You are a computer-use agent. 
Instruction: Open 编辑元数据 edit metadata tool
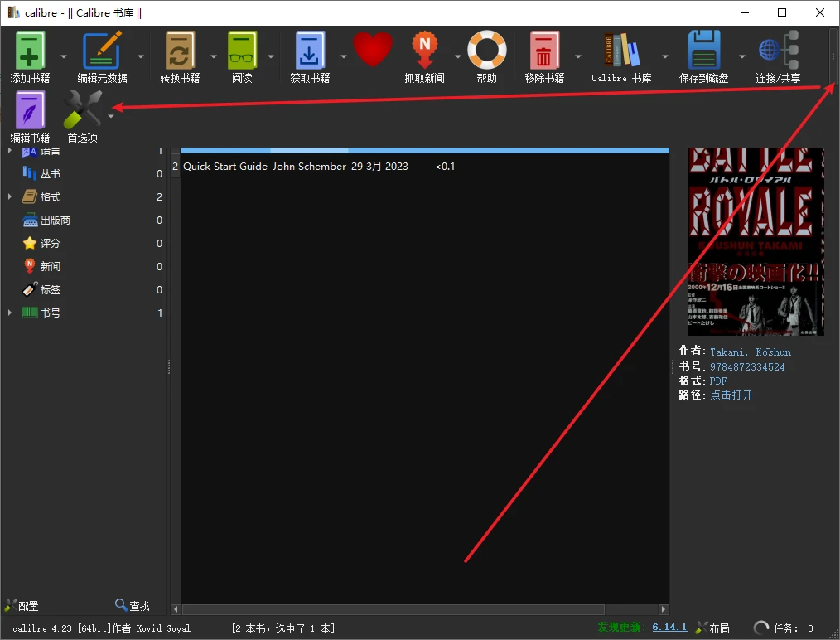(x=102, y=50)
